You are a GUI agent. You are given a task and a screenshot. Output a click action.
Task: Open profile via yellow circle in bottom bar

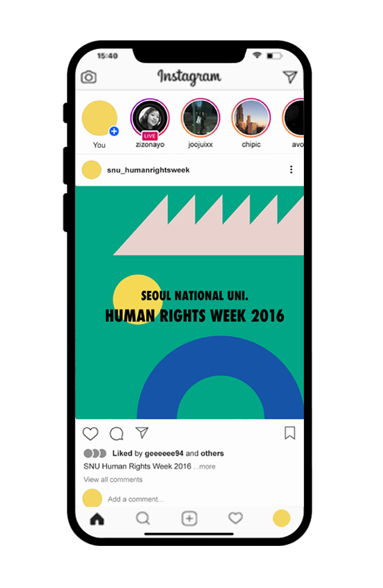tap(281, 519)
